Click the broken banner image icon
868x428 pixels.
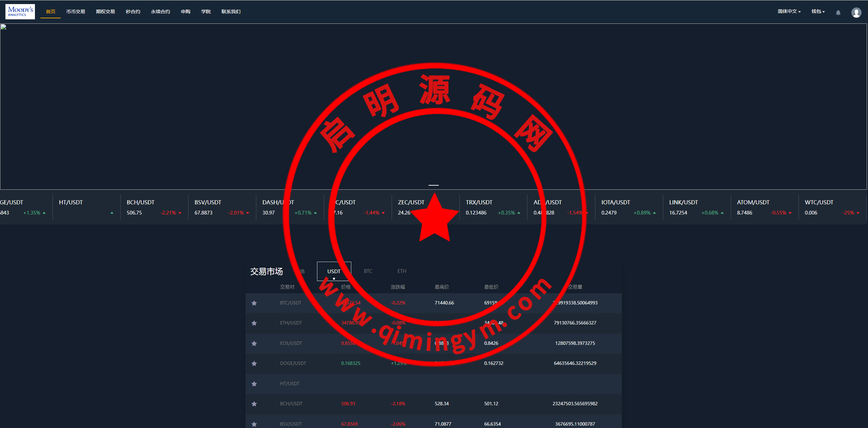pyautogui.click(x=3, y=27)
